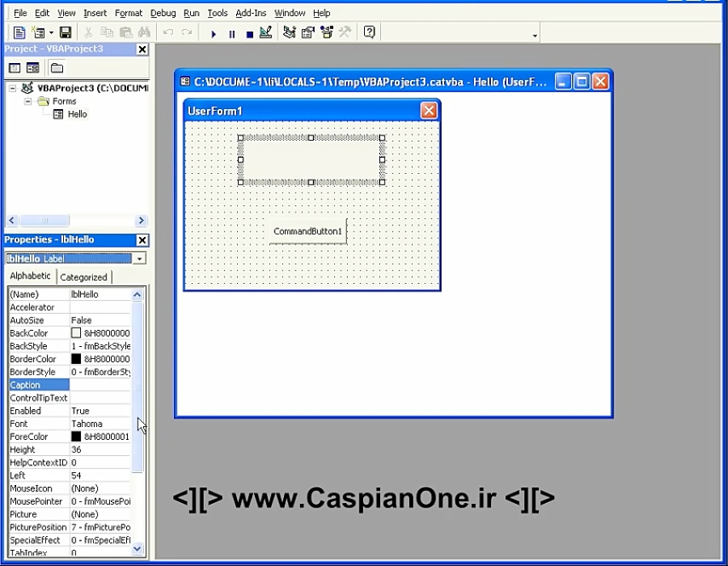Run Sub/UserForm with the Run toolbar icon
The height and width of the screenshot is (566, 728).
coord(213,32)
